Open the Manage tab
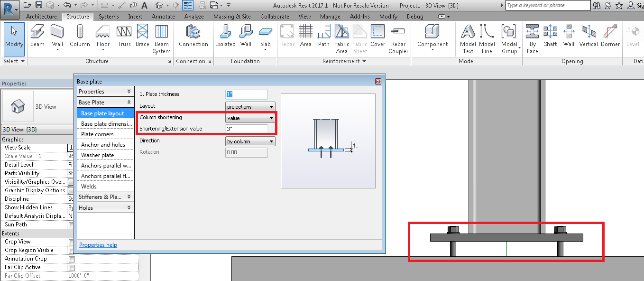 330,16
